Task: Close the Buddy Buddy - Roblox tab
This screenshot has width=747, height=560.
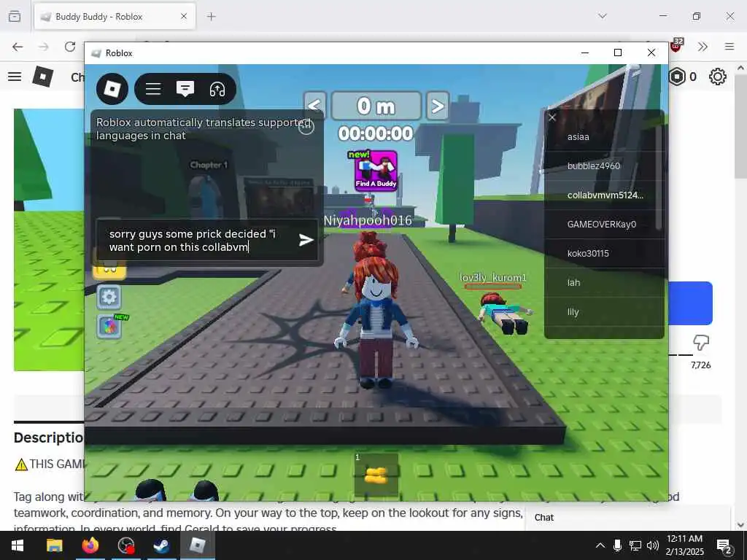Action: click(x=184, y=17)
